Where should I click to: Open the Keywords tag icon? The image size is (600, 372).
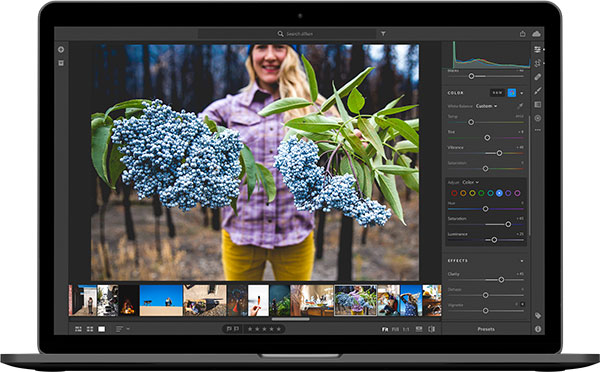pos(538,315)
